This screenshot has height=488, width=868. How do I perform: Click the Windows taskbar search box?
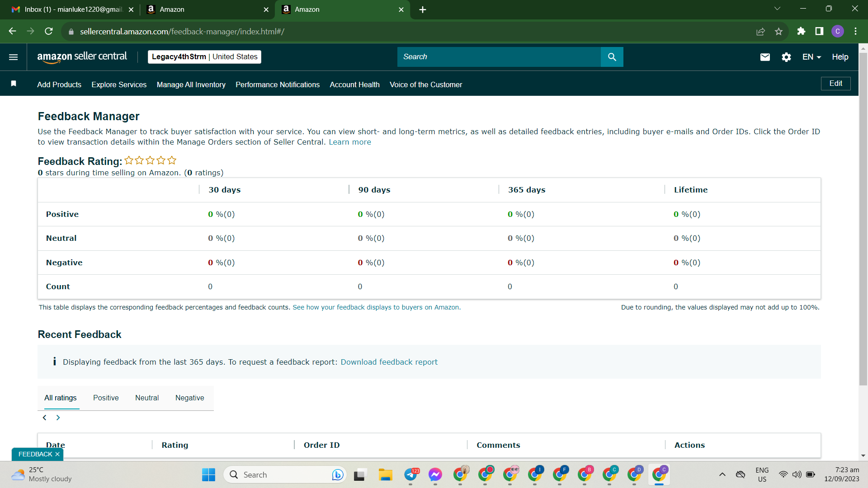(x=285, y=474)
